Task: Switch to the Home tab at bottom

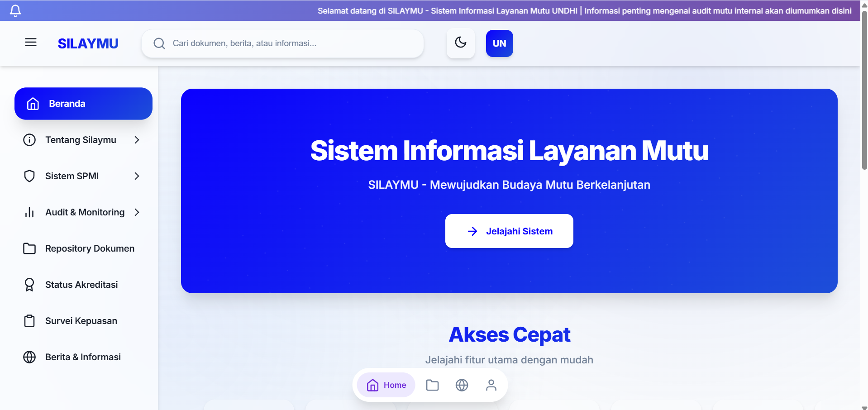Action: tap(386, 385)
